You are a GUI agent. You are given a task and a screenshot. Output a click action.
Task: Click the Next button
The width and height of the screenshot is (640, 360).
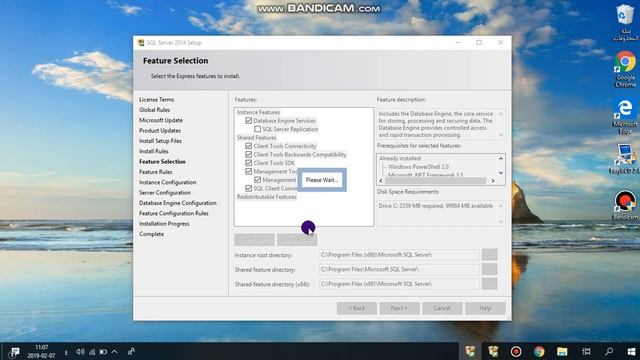coord(399,308)
